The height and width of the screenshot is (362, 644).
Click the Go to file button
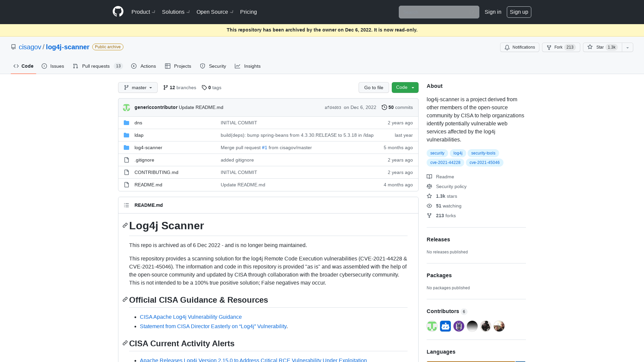point(374,87)
